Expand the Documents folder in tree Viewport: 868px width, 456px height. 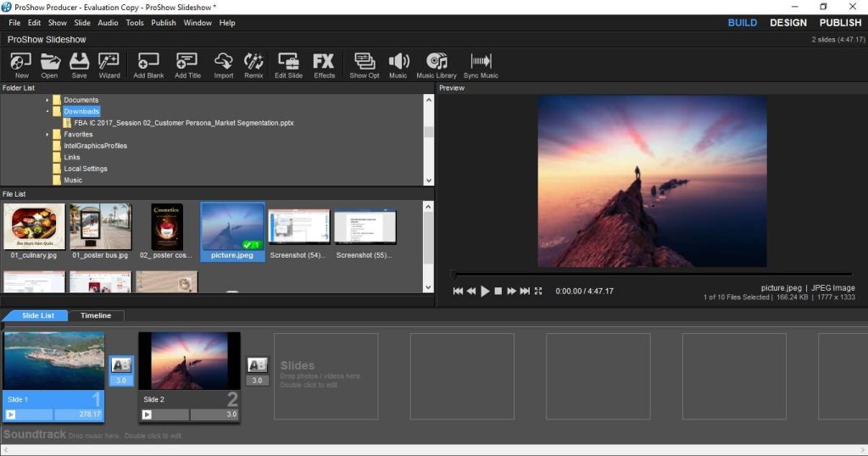pyautogui.click(x=47, y=100)
